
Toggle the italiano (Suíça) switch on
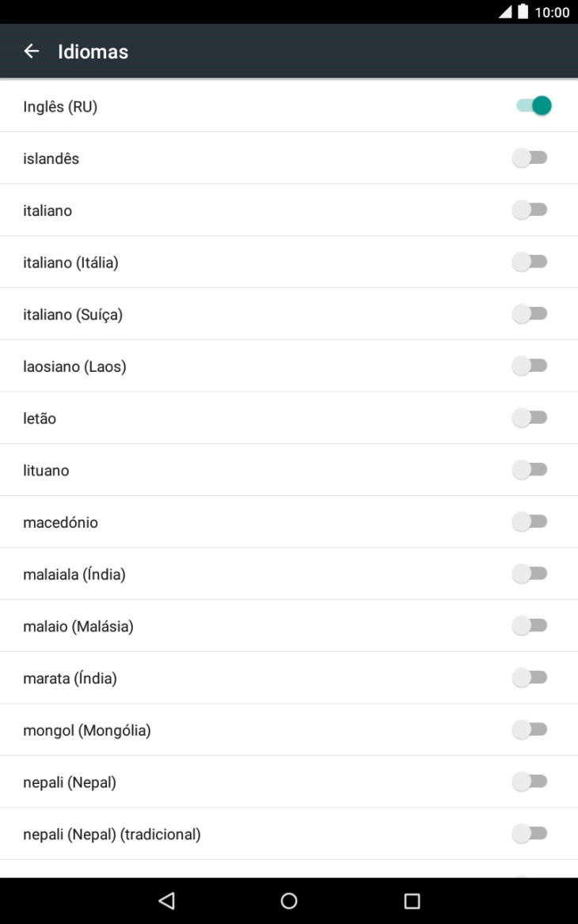click(x=530, y=314)
